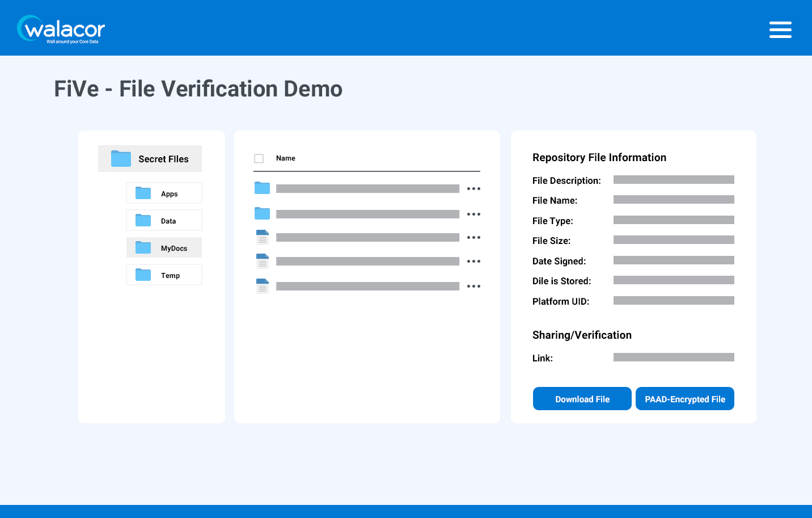The height and width of the screenshot is (518, 812).
Task: Click the Secret Files folder icon
Action: pyautogui.click(x=121, y=159)
